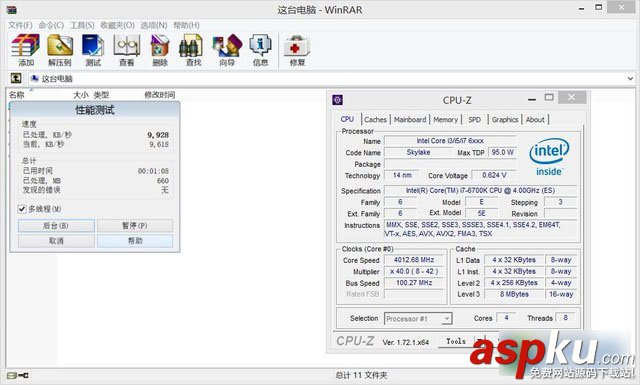
Task: Click the Type (类型) column header
Action: point(101,95)
